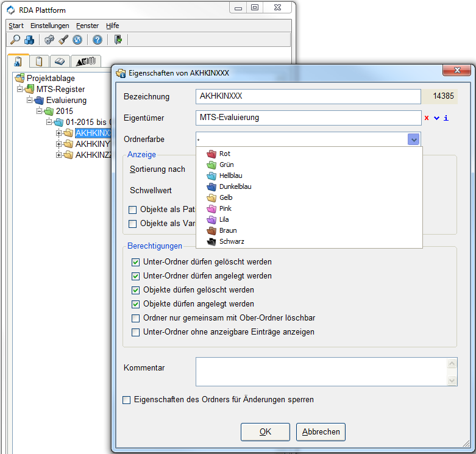The height and width of the screenshot is (454, 476).
Task: Click the exit door icon in toolbar
Action: pyautogui.click(x=118, y=40)
